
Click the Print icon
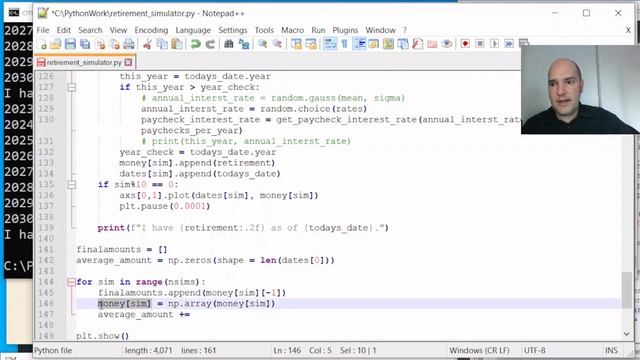pyautogui.click(x=129, y=44)
